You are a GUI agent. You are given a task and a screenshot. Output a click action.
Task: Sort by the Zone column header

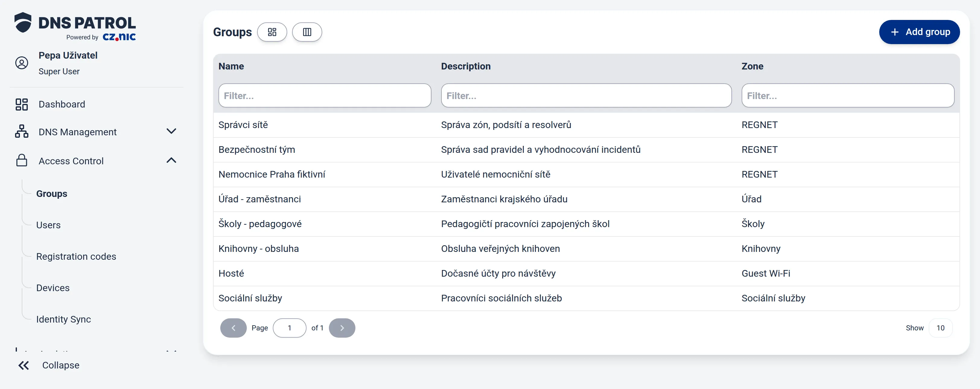pyautogui.click(x=752, y=66)
